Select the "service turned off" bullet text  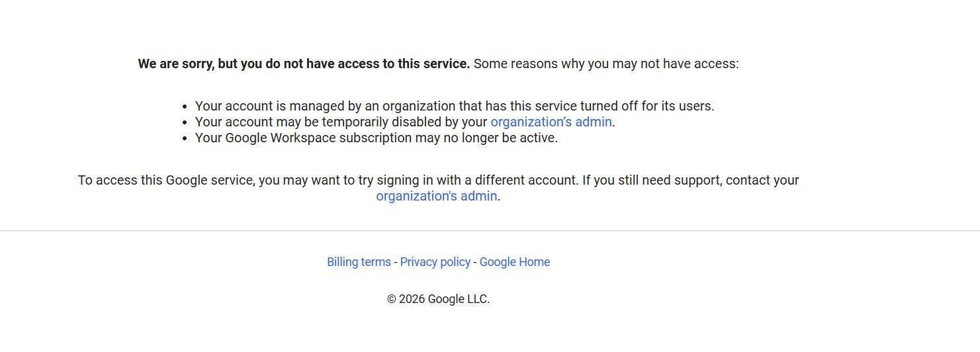454,107
